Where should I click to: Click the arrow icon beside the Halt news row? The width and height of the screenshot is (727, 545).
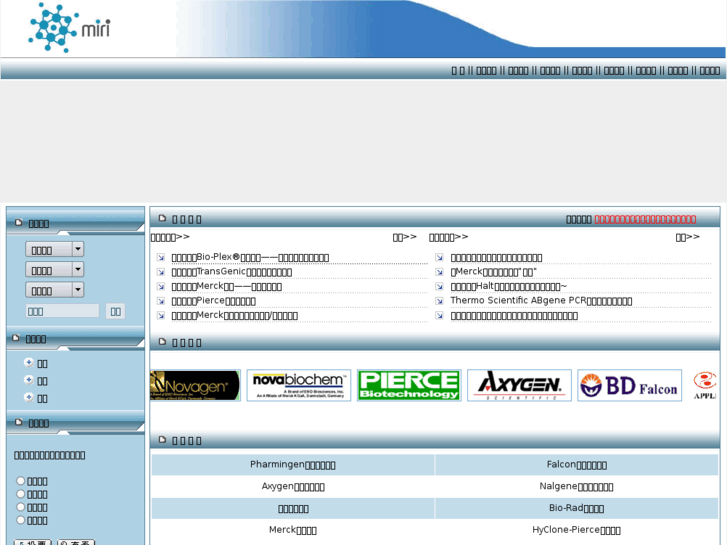[439, 287]
